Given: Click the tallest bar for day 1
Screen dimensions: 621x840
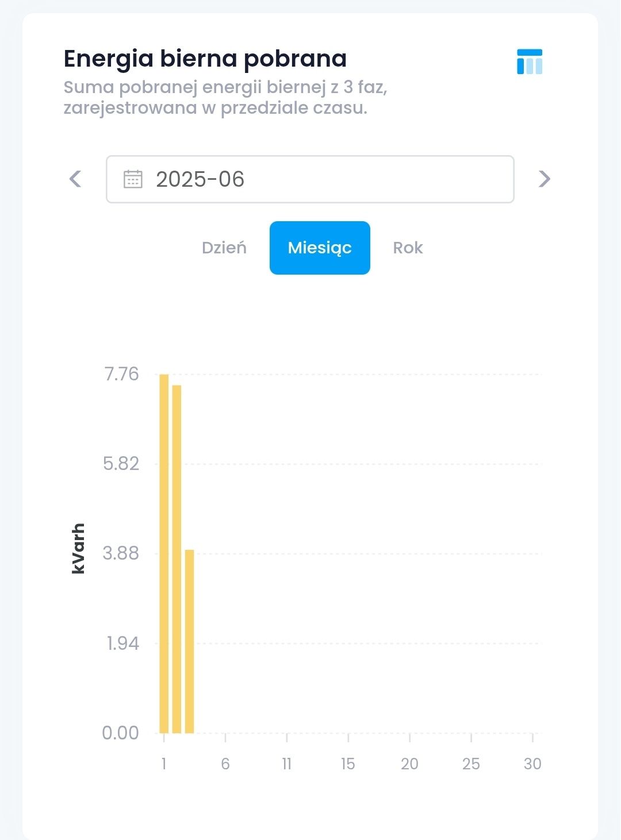Looking at the screenshot, I should [x=164, y=552].
